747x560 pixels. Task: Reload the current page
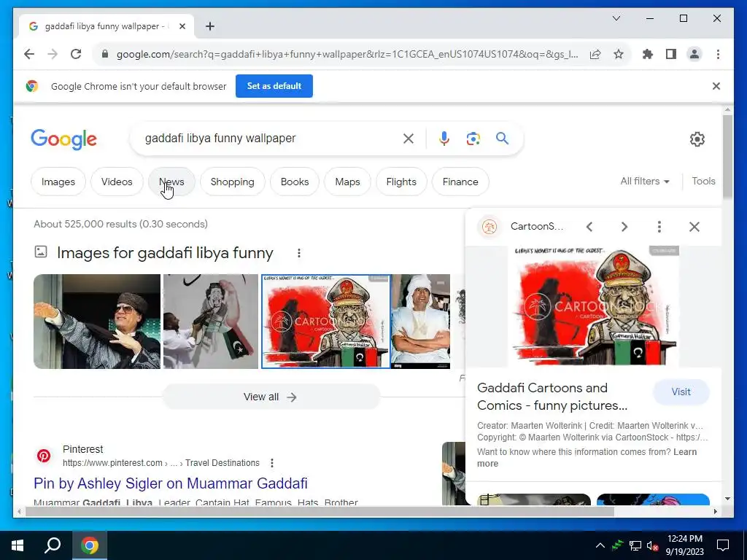[76, 54]
